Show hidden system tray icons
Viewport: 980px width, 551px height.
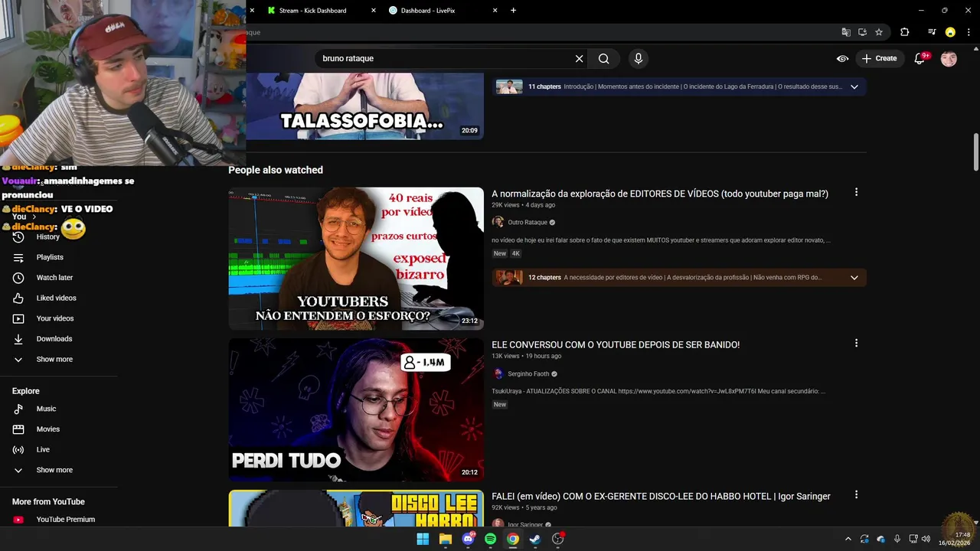coord(848,539)
